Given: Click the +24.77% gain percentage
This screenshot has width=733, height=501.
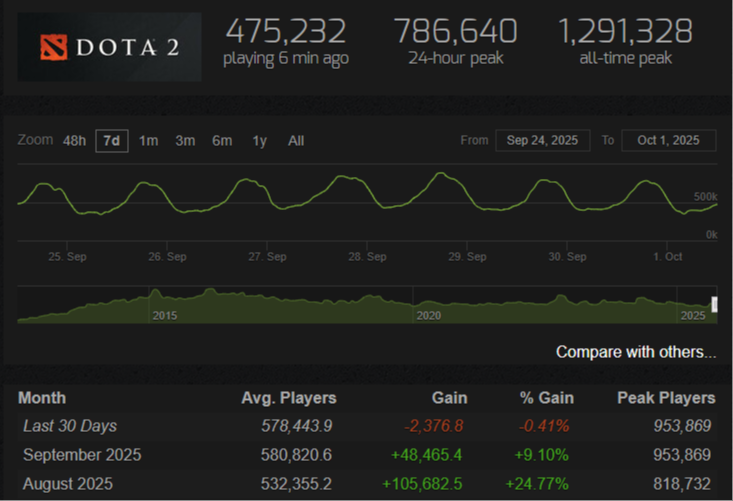Looking at the screenshot, I should pos(537,484).
